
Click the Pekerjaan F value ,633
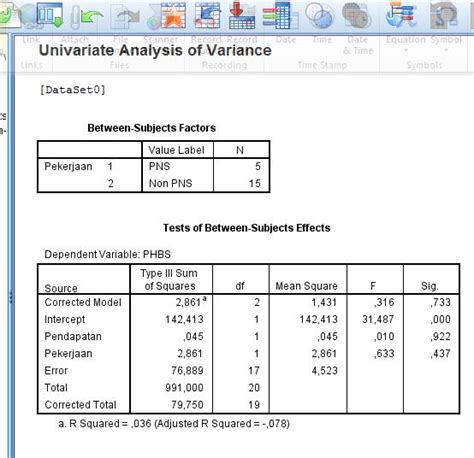pyautogui.click(x=384, y=353)
